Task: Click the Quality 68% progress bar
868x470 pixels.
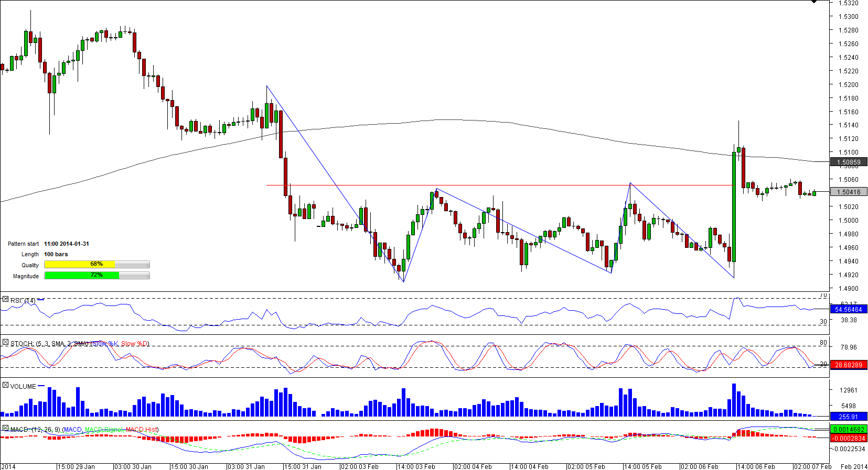Action: point(97,265)
